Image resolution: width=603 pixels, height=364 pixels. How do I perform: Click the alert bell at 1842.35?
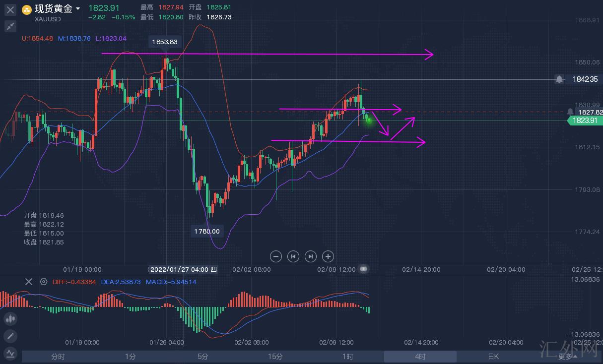coord(559,79)
